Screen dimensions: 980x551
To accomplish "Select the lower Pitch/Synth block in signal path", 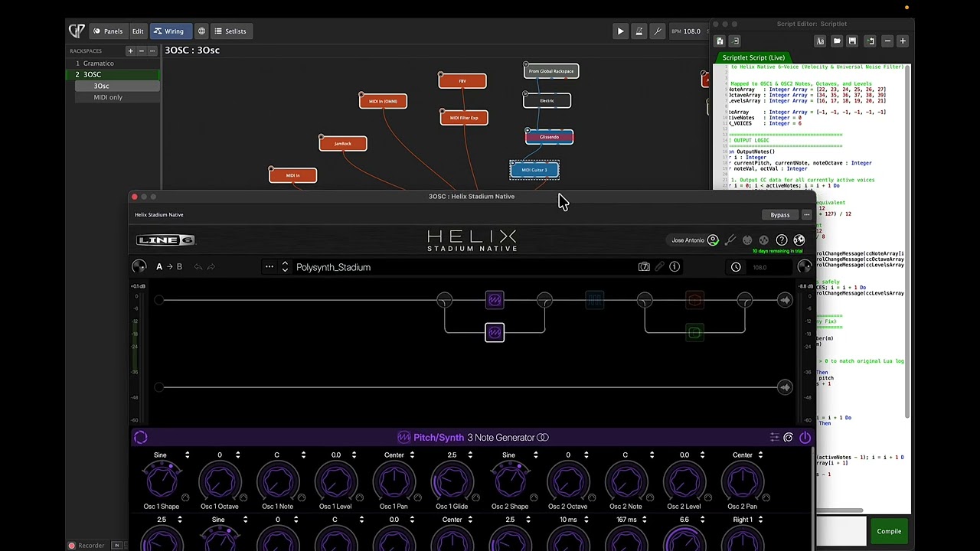I will [x=495, y=332].
